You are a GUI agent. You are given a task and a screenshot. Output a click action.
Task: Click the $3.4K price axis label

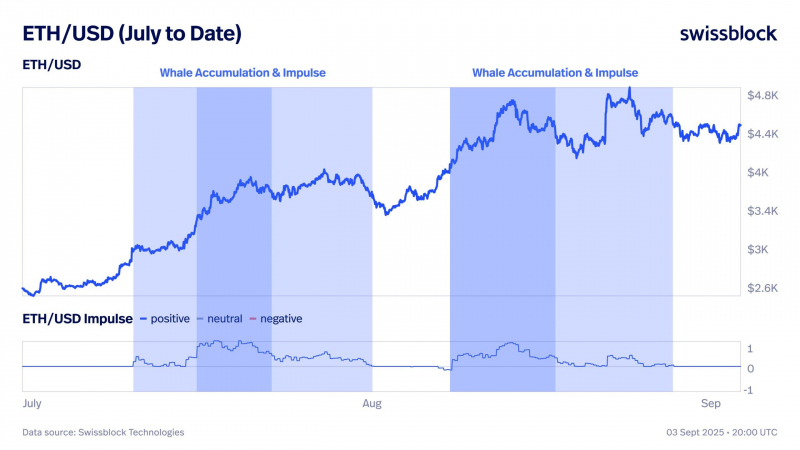[x=762, y=211]
